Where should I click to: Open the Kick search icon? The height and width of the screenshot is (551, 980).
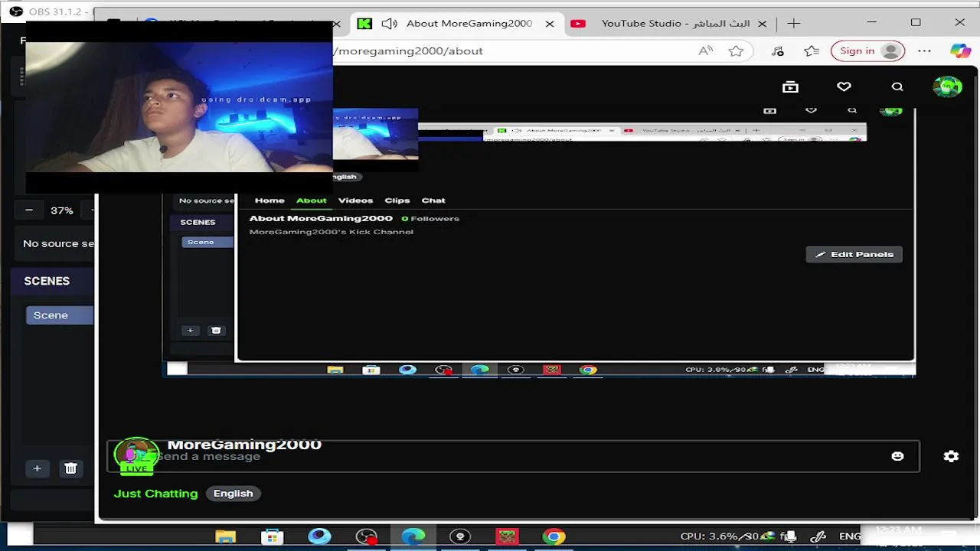[897, 86]
